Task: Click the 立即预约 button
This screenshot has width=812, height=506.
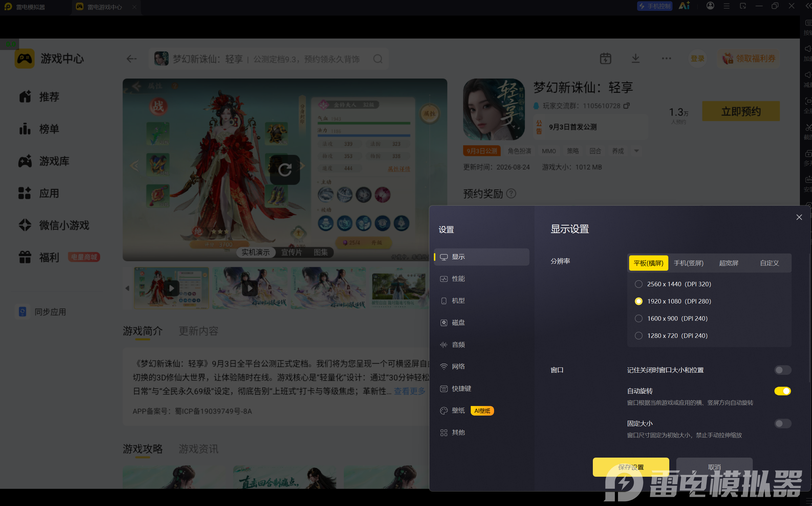Action: point(741,111)
